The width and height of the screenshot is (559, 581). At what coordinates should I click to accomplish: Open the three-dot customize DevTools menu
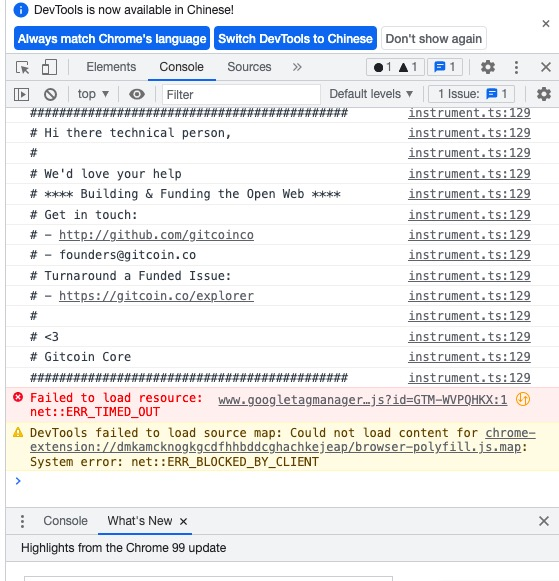tap(516, 67)
